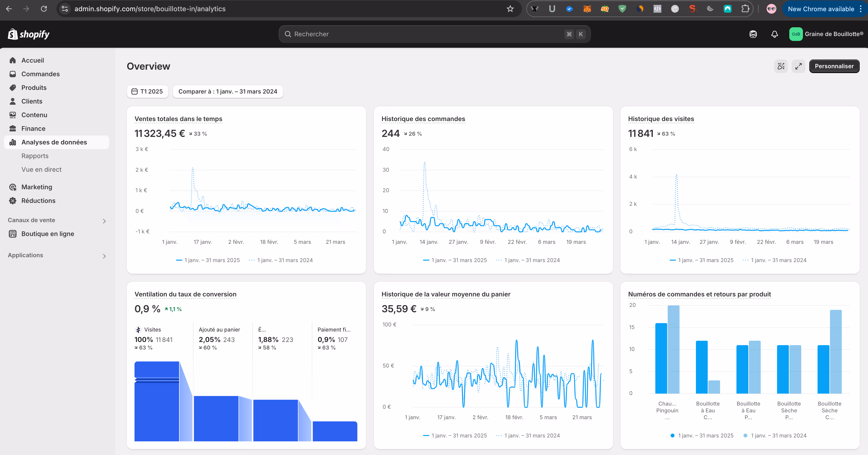Select Vue en direct in sidebar
Viewport: 868px width, 455px height.
click(41, 169)
